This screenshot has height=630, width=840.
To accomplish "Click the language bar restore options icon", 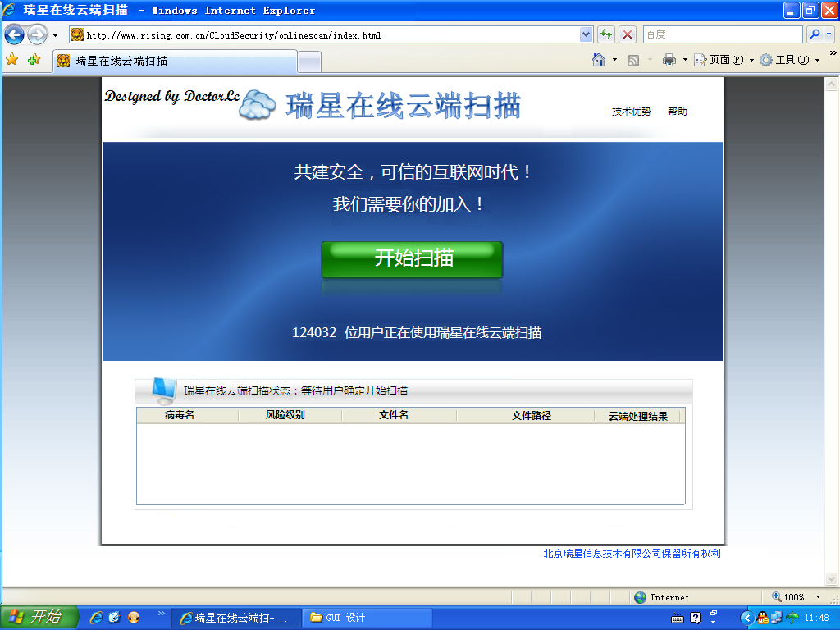I will (x=714, y=612).
